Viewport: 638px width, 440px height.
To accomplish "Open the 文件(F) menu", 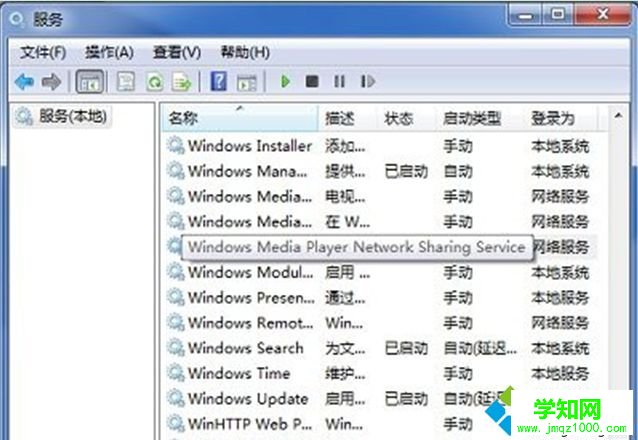I will [x=43, y=53].
